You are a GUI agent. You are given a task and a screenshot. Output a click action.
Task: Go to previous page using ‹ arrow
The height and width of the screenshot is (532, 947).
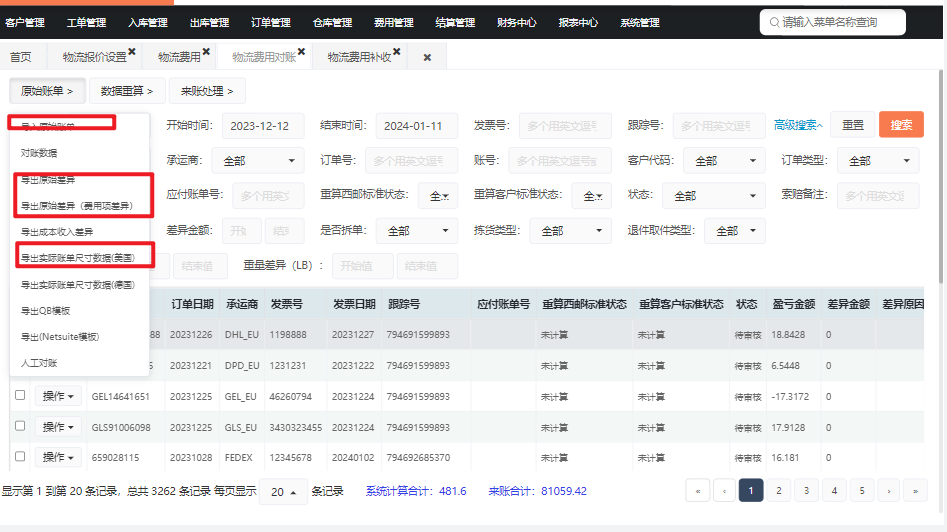724,490
